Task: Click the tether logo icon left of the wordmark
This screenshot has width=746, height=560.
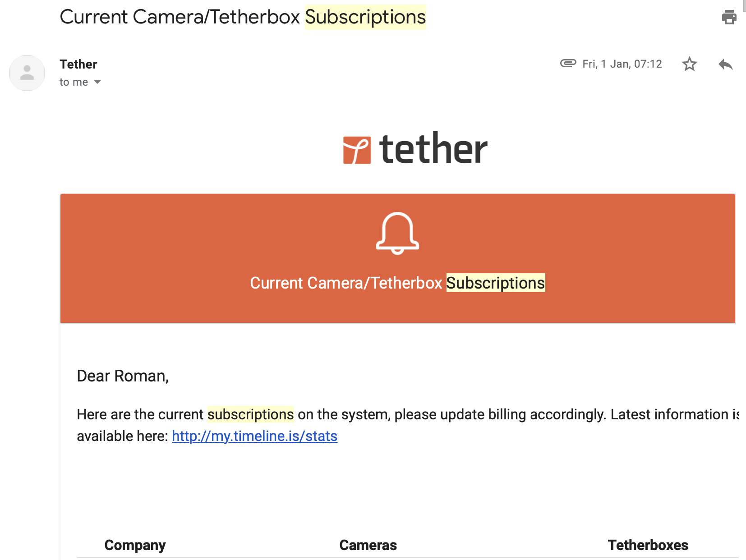Action: pos(356,149)
